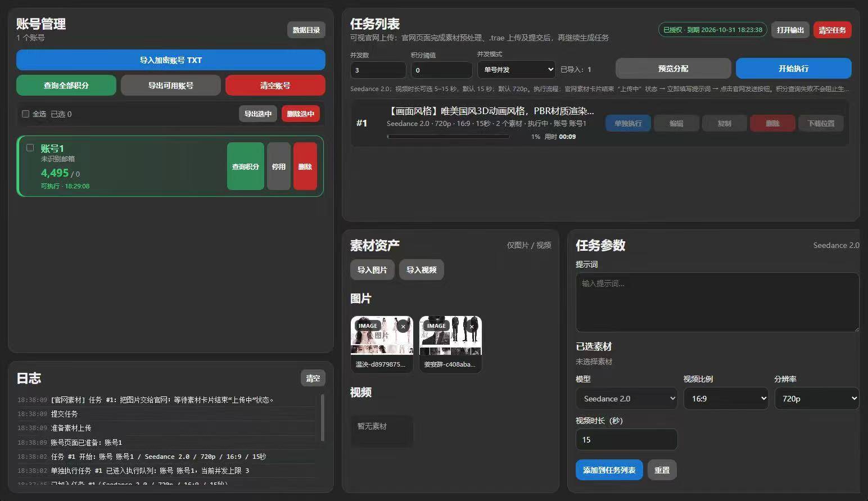868x501 pixels.
Task: Focus the 积分阈值 input field
Action: coord(441,70)
